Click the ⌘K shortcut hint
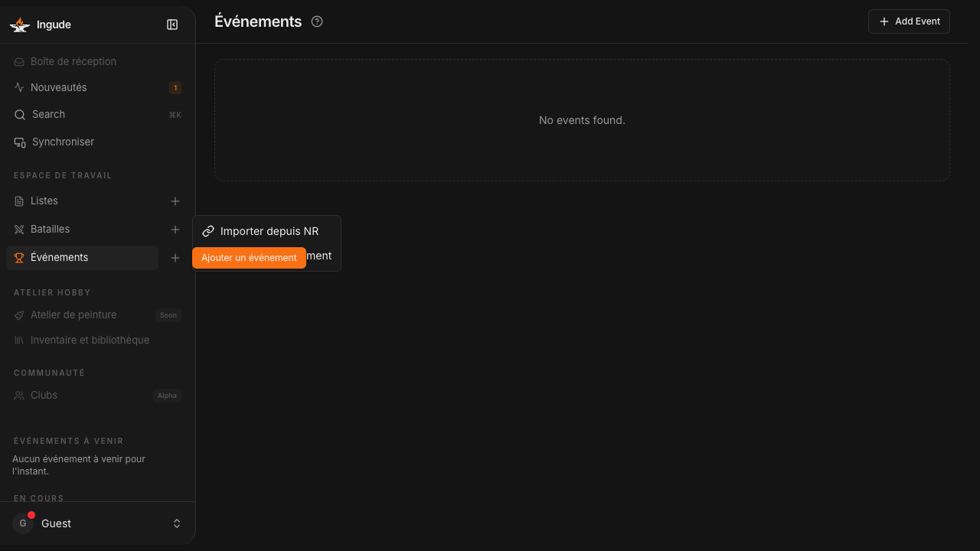The width and height of the screenshot is (980, 551). (x=175, y=115)
